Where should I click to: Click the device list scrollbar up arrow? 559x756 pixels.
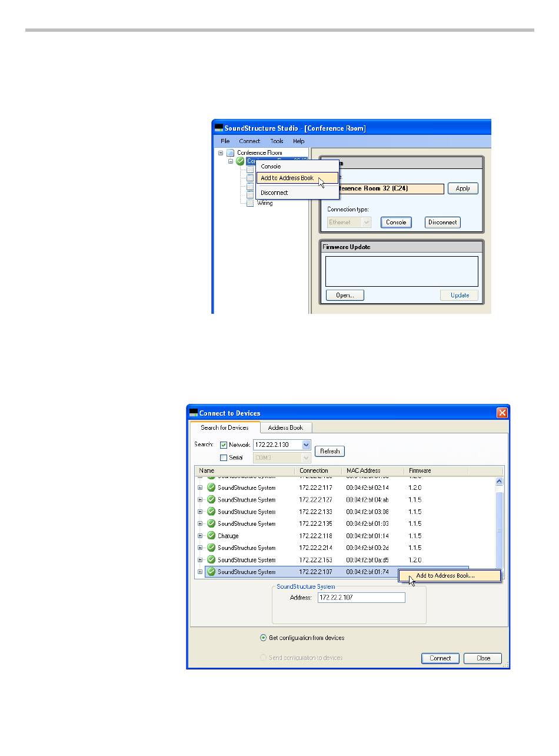500,481
